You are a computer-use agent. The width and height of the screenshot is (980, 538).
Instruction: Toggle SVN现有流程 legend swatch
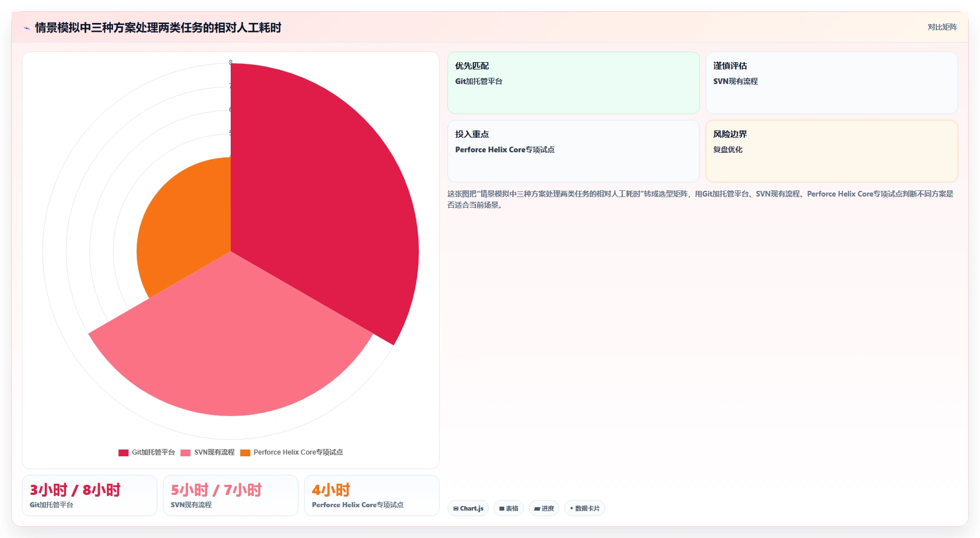pyautogui.click(x=185, y=452)
